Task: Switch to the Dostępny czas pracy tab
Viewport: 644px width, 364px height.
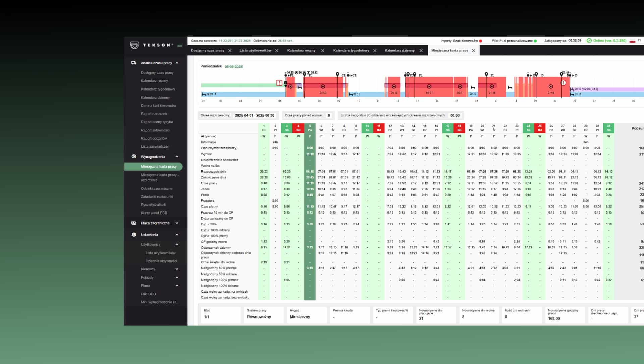Action: [207, 51]
